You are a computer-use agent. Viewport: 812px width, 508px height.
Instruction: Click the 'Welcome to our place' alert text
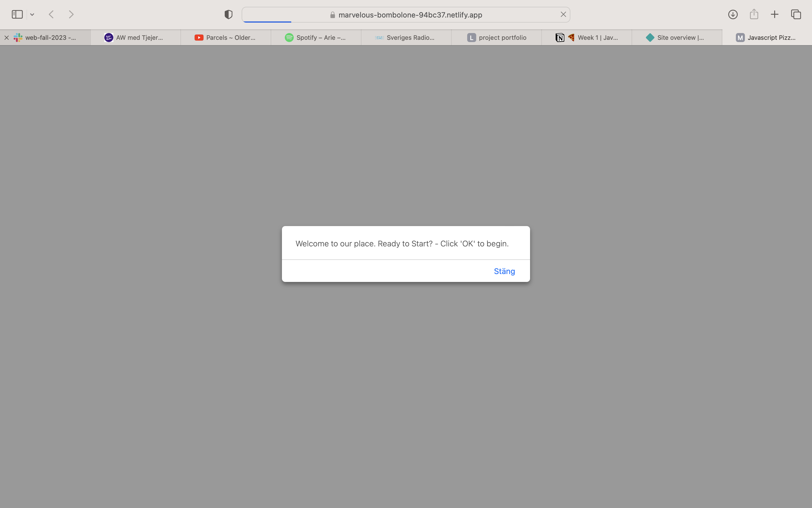click(402, 244)
